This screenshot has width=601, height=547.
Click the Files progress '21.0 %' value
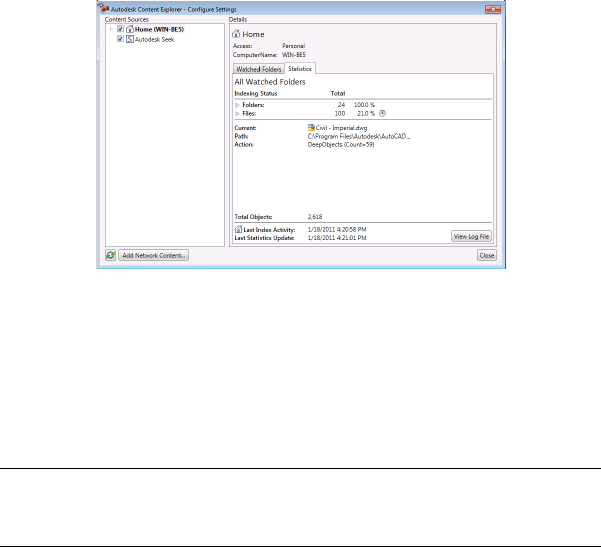[x=366, y=113]
